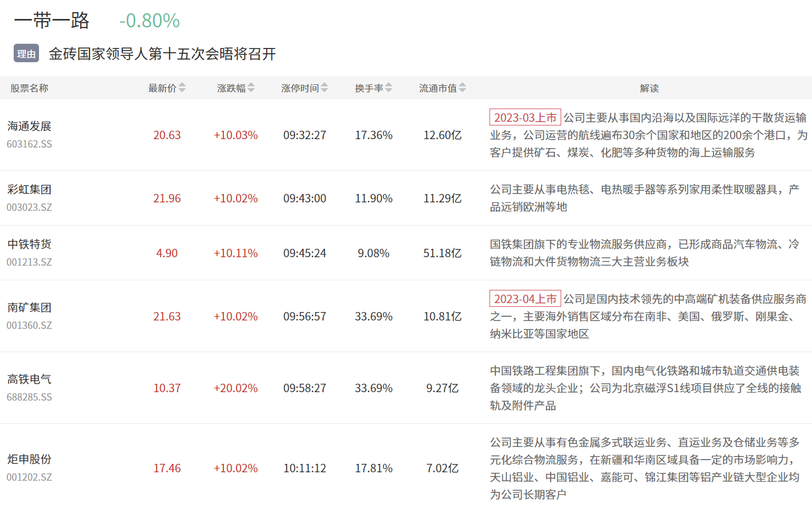Click the 解读 column header

point(649,88)
